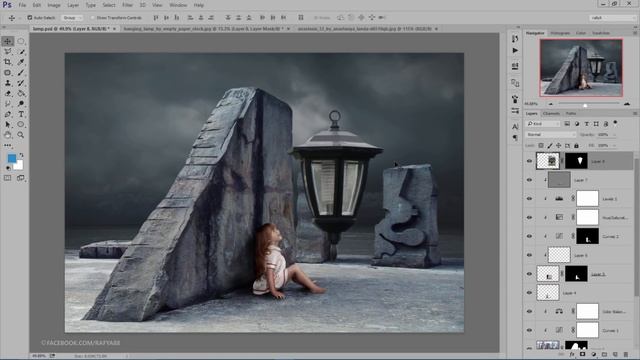Toggle the Auto-Select checkbox
The image size is (640, 360).
(x=29, y=18)
